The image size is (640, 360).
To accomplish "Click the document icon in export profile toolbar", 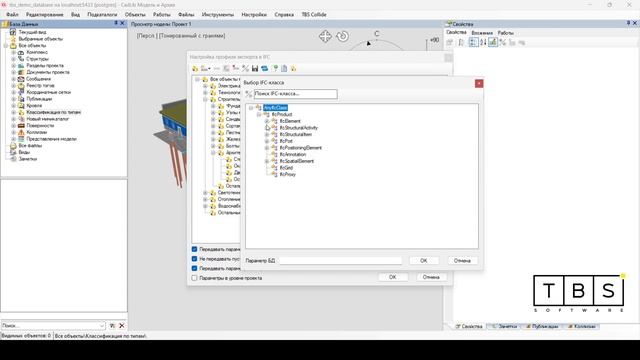I will tap(284, 69).
